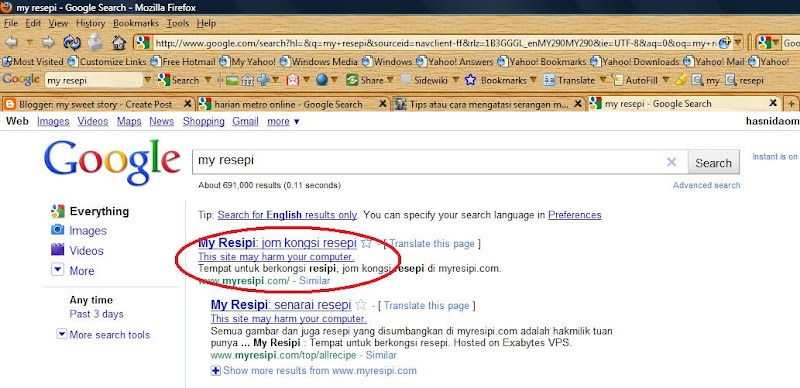Open Yahoo! Mail bookmark
The width and height of the screenshot is (800, 388).
(713, 62)
